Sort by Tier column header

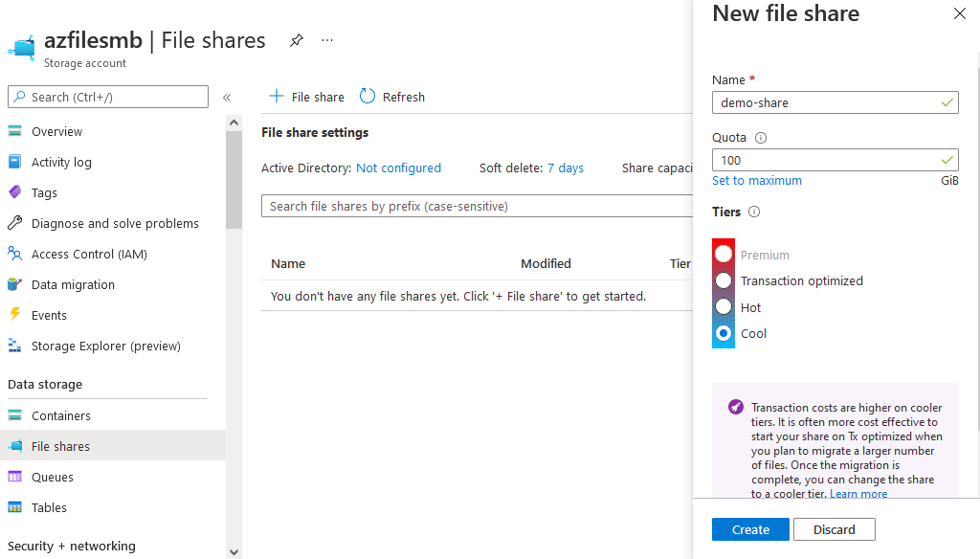click(x=680, y=264)
